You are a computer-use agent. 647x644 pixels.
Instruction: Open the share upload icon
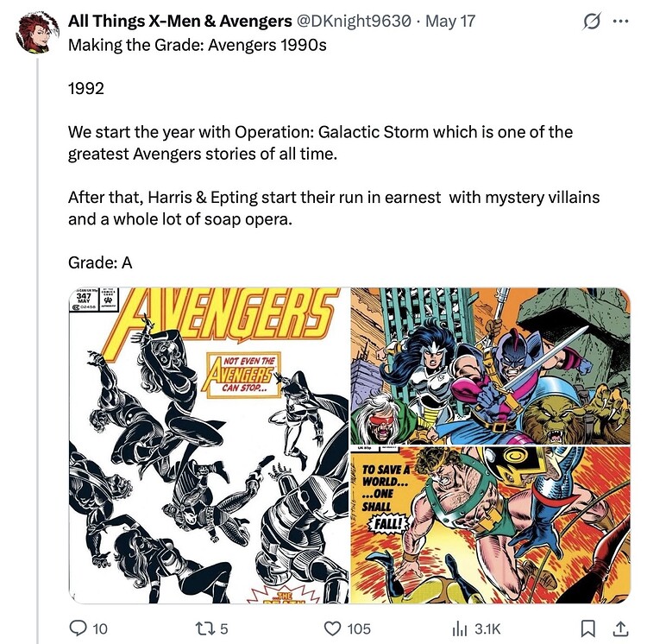pyautogui.click(x=619, y=628)
